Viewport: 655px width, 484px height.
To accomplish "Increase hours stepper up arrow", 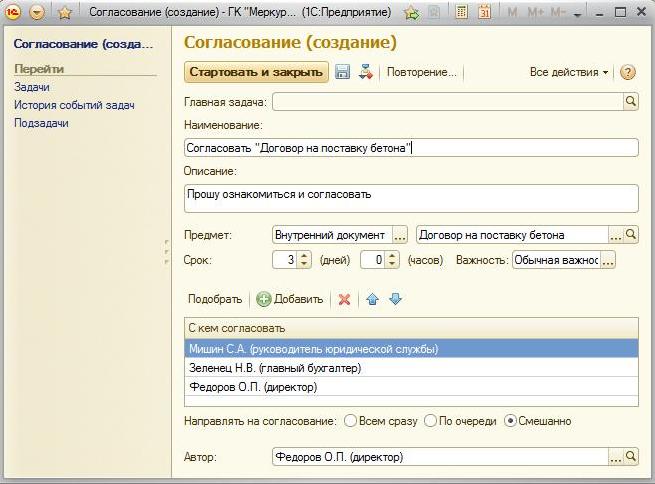I will click(x=392, y=256).
